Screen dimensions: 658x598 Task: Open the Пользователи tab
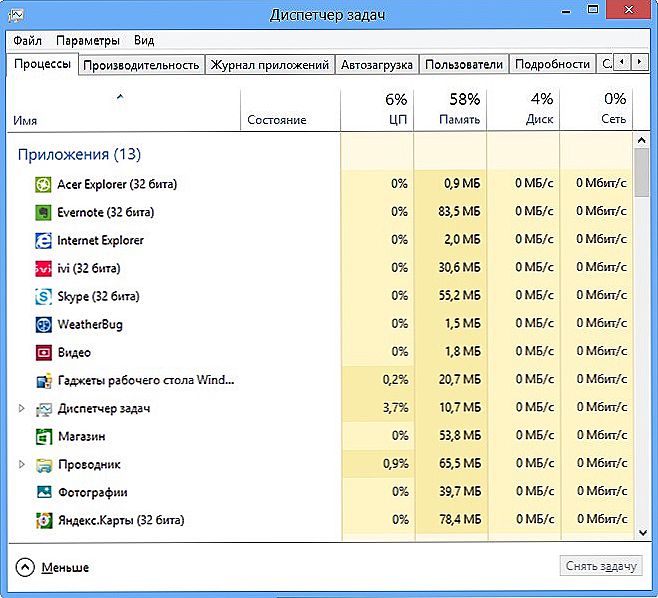pyautogui.click(x=464, y=65)
